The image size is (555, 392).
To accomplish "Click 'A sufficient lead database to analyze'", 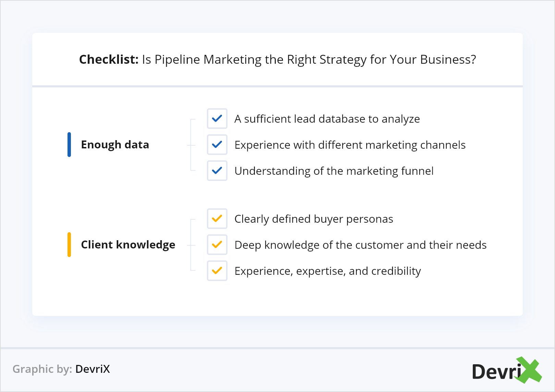I will pyautogui.click(x=327, y=119).
